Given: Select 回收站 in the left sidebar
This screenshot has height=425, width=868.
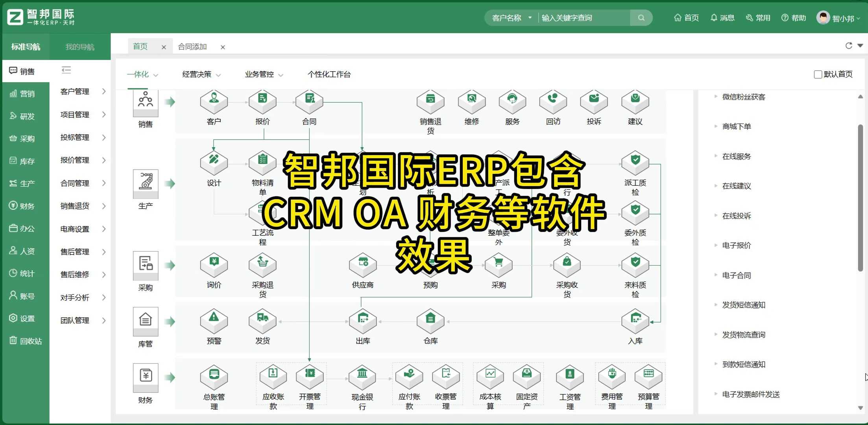Looking at the screenshot, I should coord(26,341).
